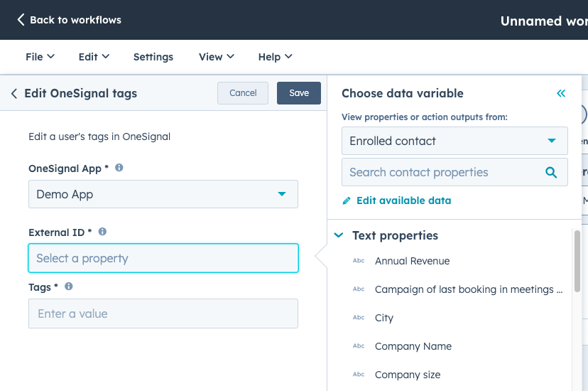588x391 pixels.
Task: Click the search magnifier icon
Action: point(551,172)
